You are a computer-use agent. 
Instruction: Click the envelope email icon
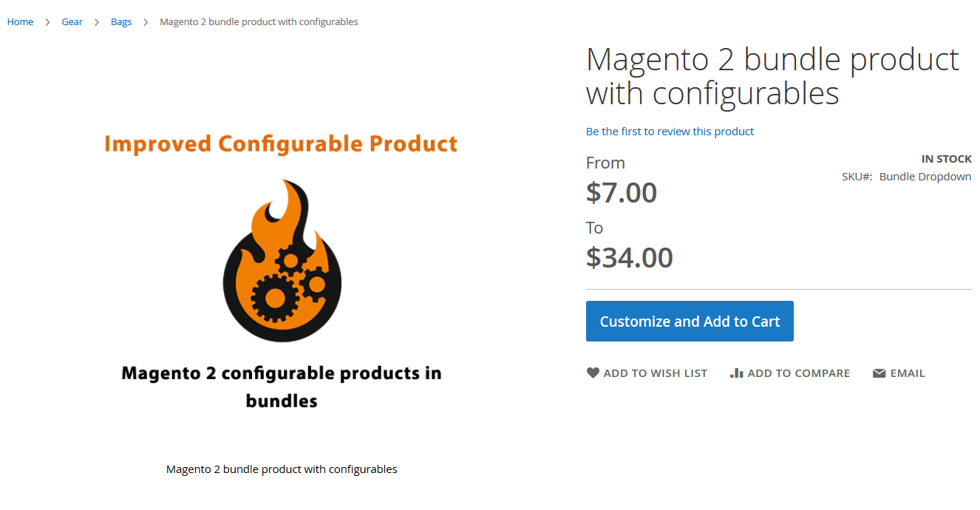(879, 373)
